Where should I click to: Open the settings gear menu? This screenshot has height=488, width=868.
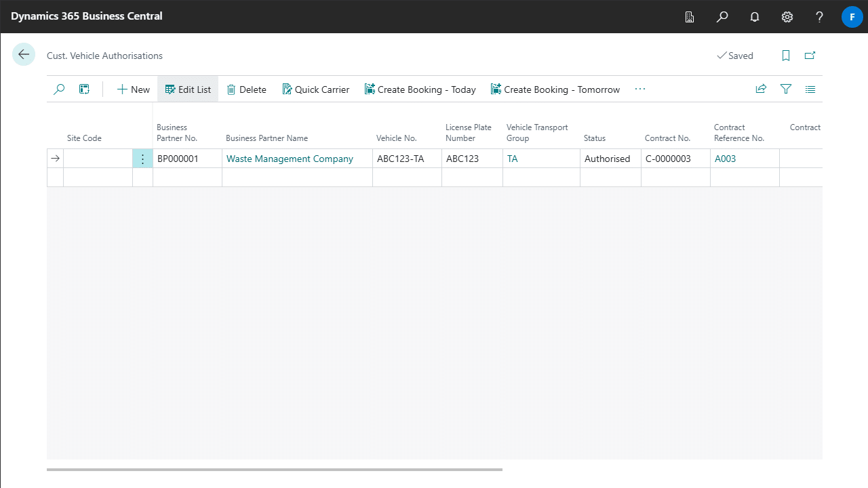(x=787, y=17)
